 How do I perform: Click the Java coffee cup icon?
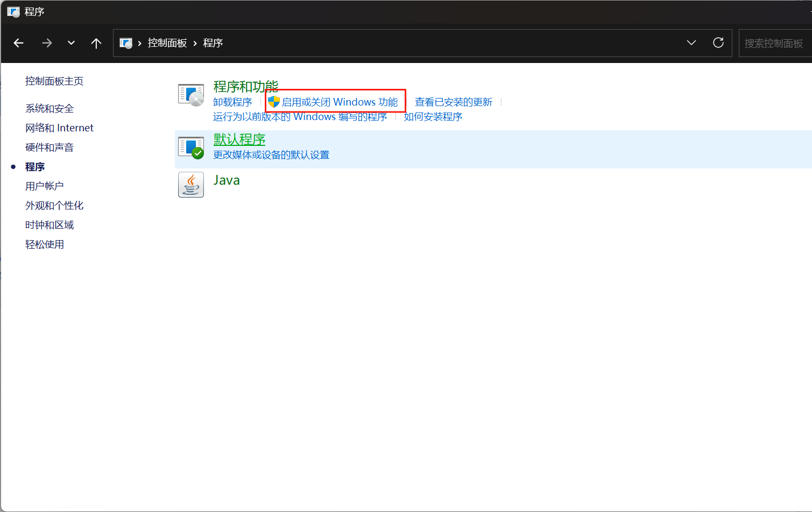tap(191, 185)
